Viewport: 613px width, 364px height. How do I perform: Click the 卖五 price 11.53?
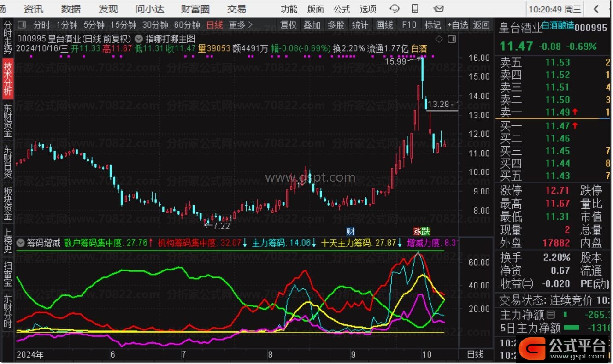tap(557, 62)
